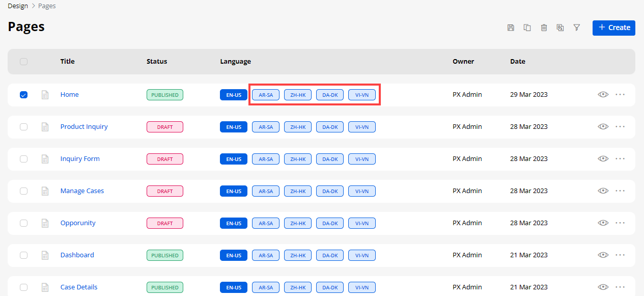Expand more actions for Opporunity row
Screen dimensions: 644x296
coord(620,223)
